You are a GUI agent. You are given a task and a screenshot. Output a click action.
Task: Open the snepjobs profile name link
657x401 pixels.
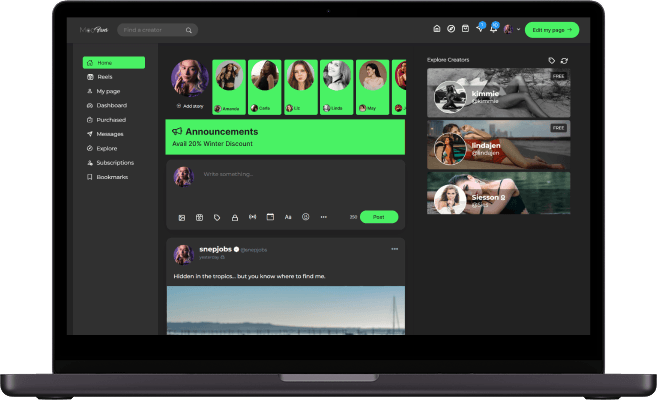(x=215, y=249)
